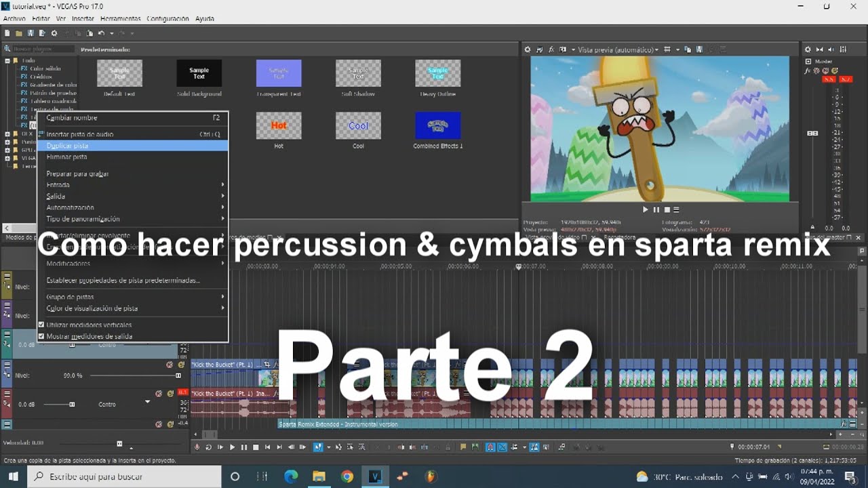Viewport: 868px width, 488px height.
Task: Click the Master FX icon in mixer
Action: [808, 70]
